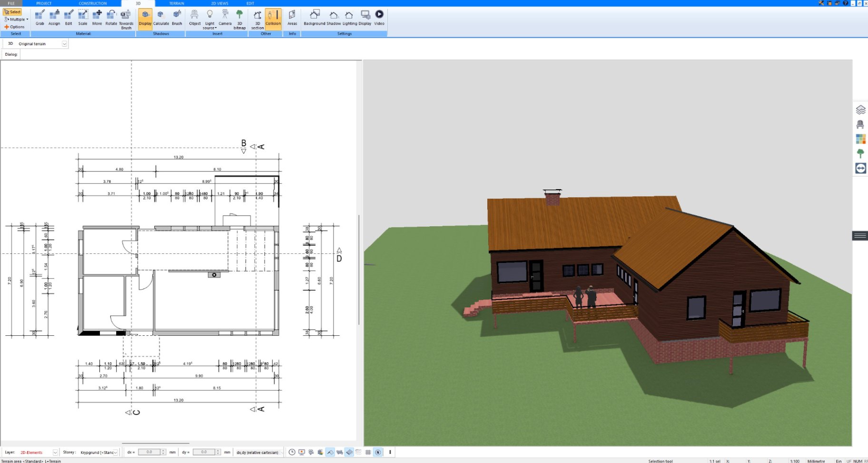Image resolution: width=868 pixels, height=463 pixels.
Task: Activate the Rotate material tool
Action: (111, 18)
